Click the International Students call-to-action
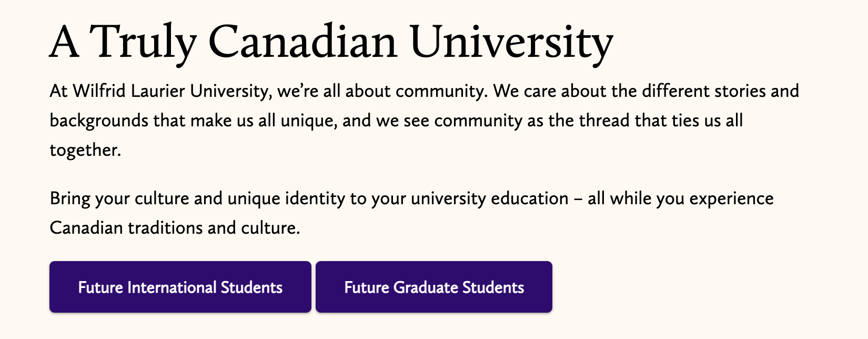This screenshot has width=868, height=339. tap(180, 287)
